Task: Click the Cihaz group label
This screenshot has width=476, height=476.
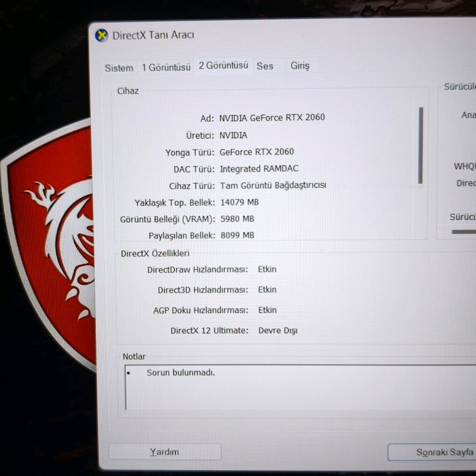Action: 128,91
